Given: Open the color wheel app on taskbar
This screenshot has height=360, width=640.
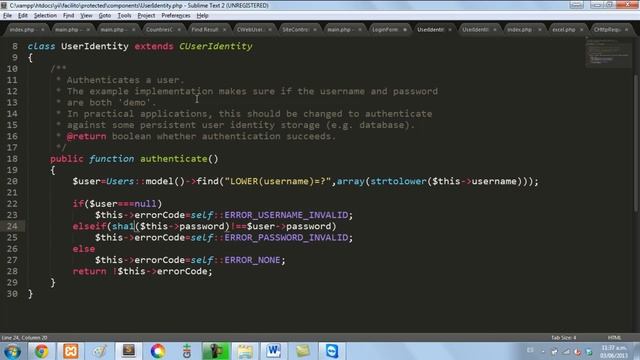Looking at the screenshot, I should click(x=158, y=351).
